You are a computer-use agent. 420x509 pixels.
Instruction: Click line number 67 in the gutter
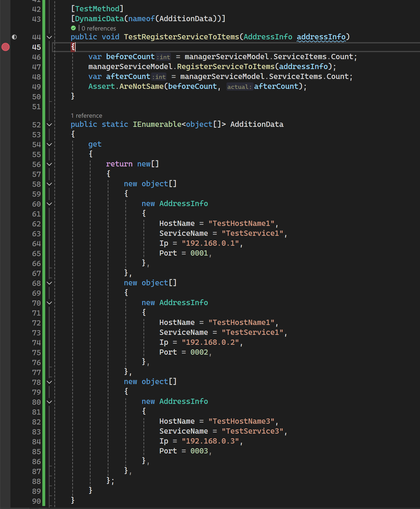(x=36, y=273)
